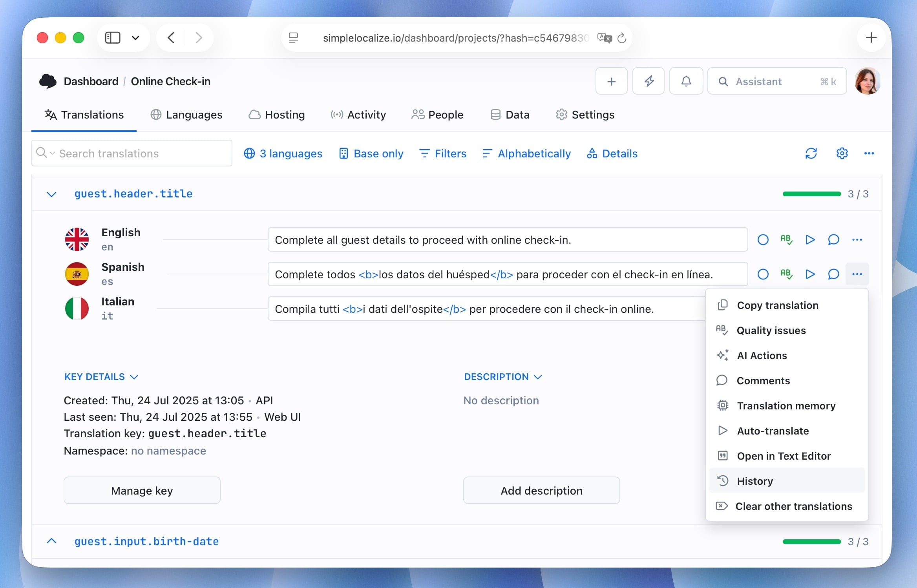
Task: Click the Add description button
Action: point(541,491)
